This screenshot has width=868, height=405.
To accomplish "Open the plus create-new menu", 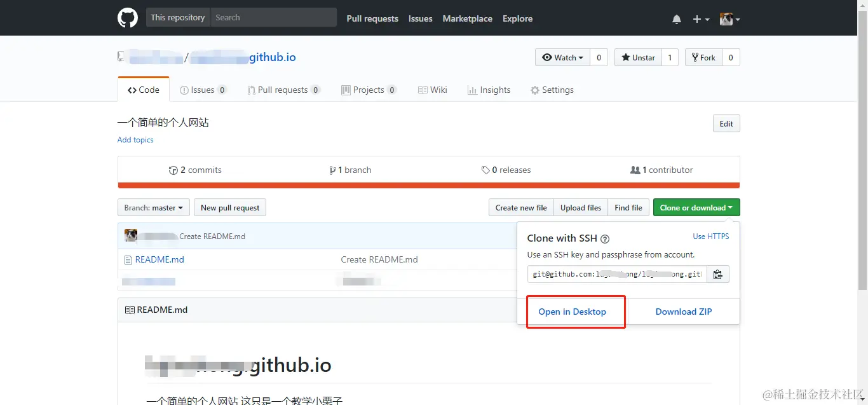I will (701, 19).
